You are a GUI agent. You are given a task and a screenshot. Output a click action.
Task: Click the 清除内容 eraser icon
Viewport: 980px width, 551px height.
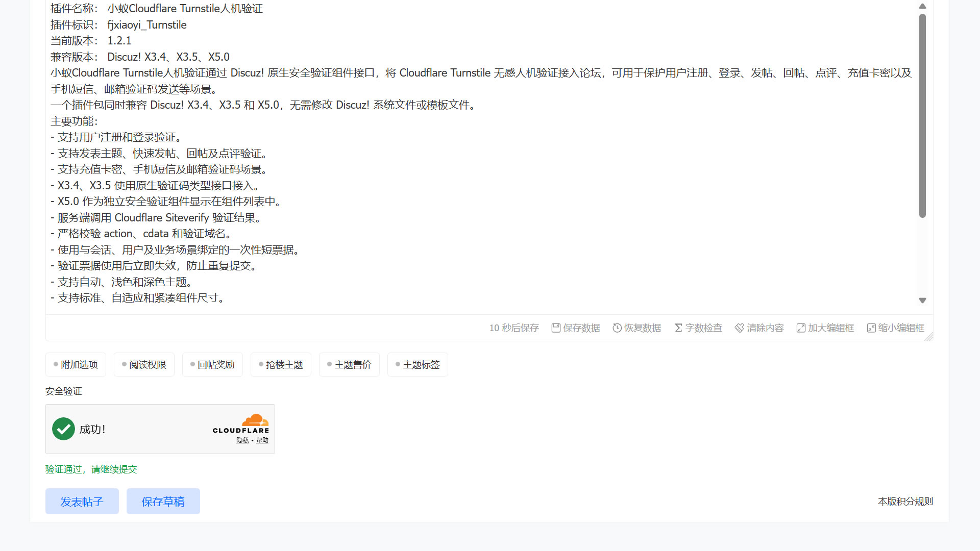click(739, 328)
